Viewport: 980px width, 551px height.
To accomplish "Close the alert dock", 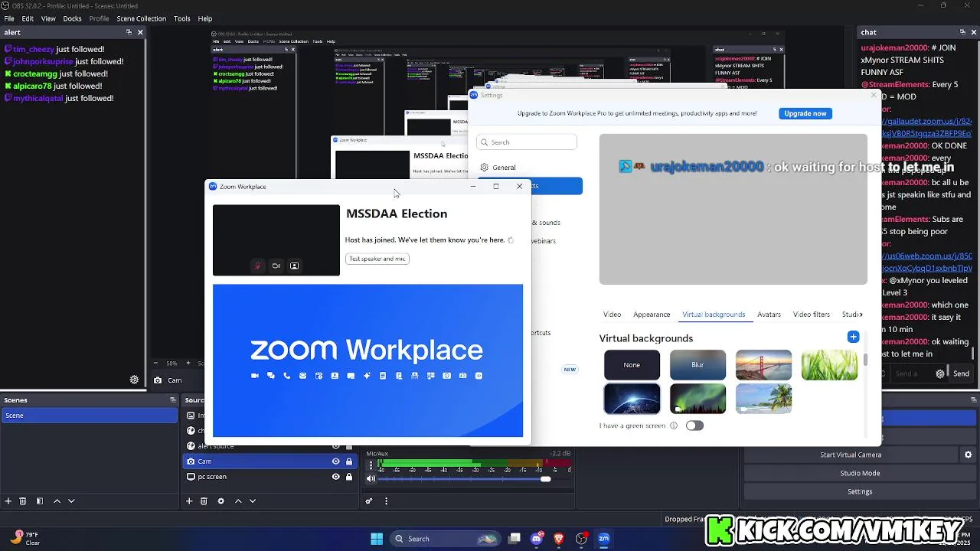I will 140,32.
